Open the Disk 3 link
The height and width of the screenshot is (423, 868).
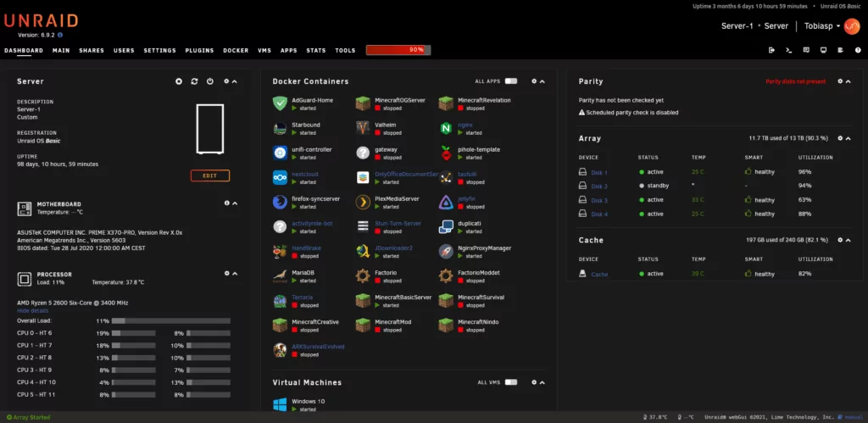point(599,200)
